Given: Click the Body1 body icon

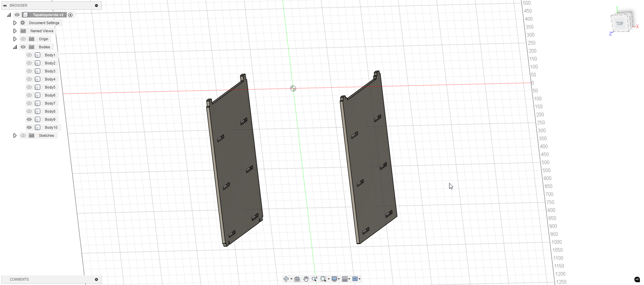Looking at the screenshot, I should [x=38, y=55].
